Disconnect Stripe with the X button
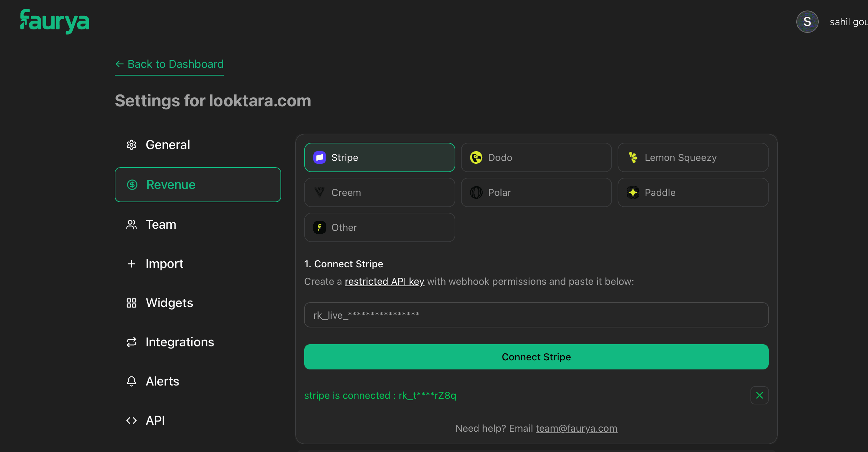The width and height of the screenshot is (868, 452). click(x=760, y=395)
